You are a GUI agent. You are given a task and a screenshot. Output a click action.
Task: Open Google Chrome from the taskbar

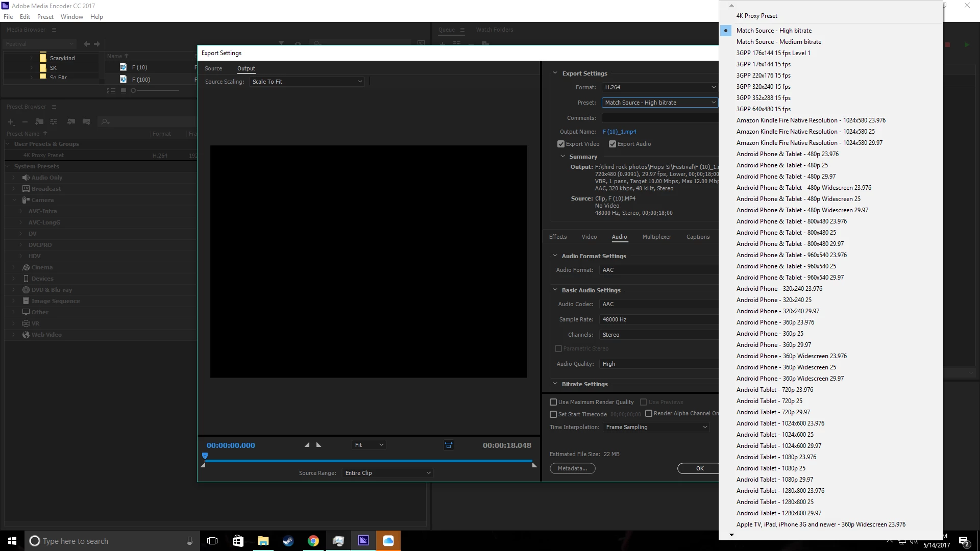pyautogui.click(x=313, y=541)
